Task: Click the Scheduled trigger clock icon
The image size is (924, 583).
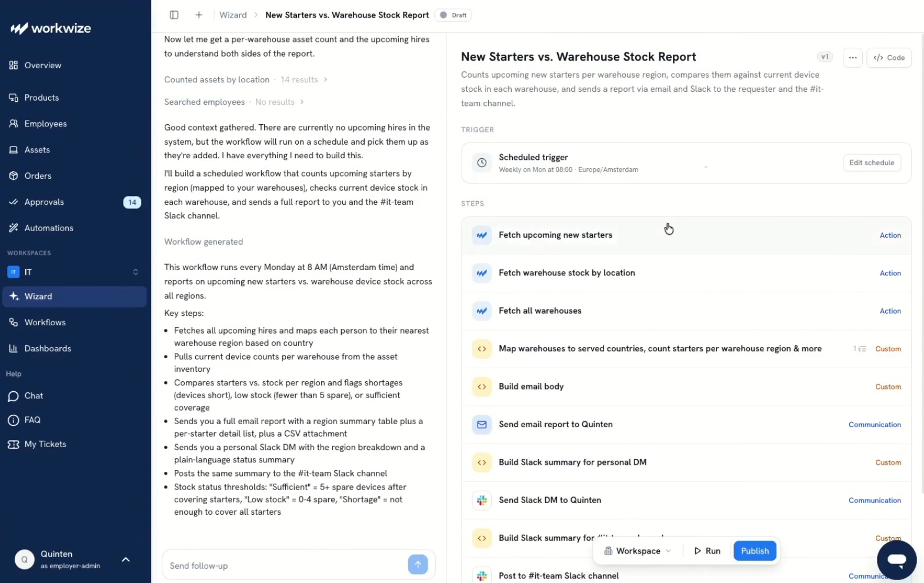Action: click(x=482, y=163)
